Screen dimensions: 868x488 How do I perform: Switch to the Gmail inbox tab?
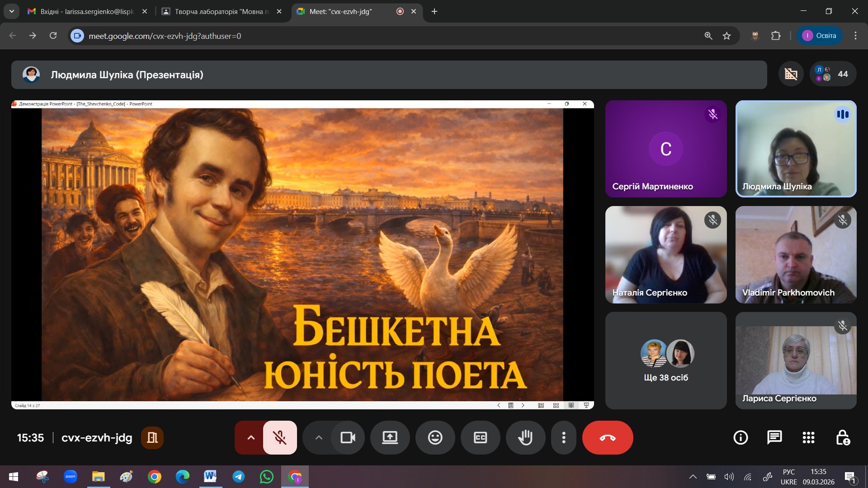click(86, 11)
